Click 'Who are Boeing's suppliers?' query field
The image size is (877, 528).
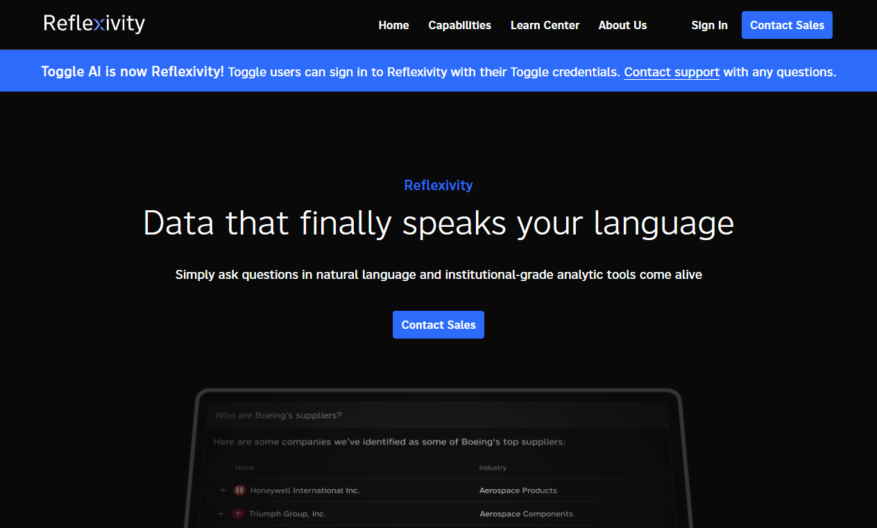tap(438, 415)
